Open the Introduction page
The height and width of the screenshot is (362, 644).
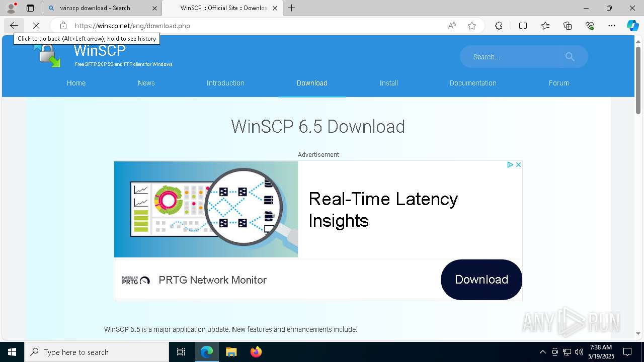click(x=225, y=83)
